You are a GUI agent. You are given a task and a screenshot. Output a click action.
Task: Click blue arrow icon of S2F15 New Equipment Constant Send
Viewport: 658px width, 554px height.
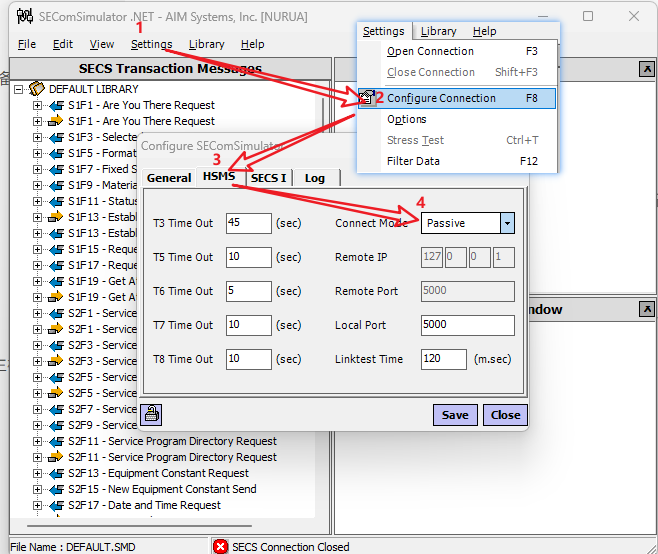[56, 489]
